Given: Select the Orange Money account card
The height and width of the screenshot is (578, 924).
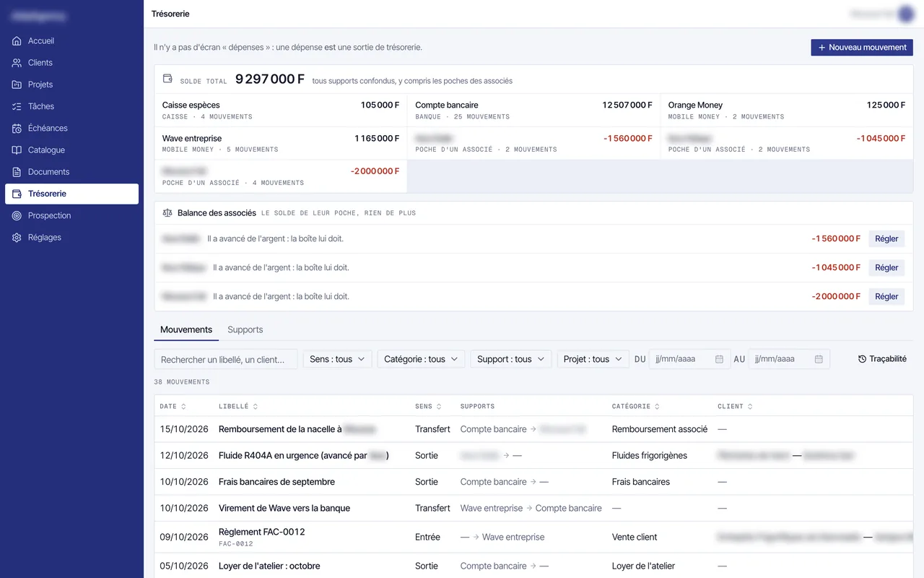Looking at the screenshot, I should [x=787, y=111].
